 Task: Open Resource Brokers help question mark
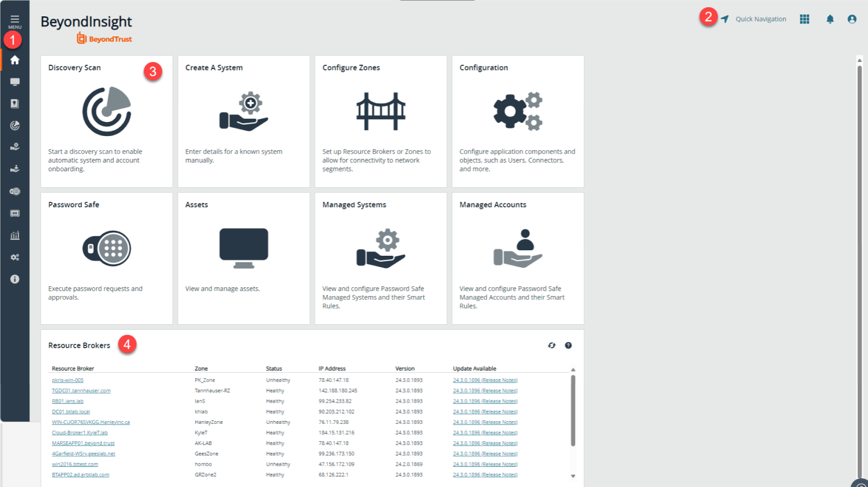[x=568, y=346]
